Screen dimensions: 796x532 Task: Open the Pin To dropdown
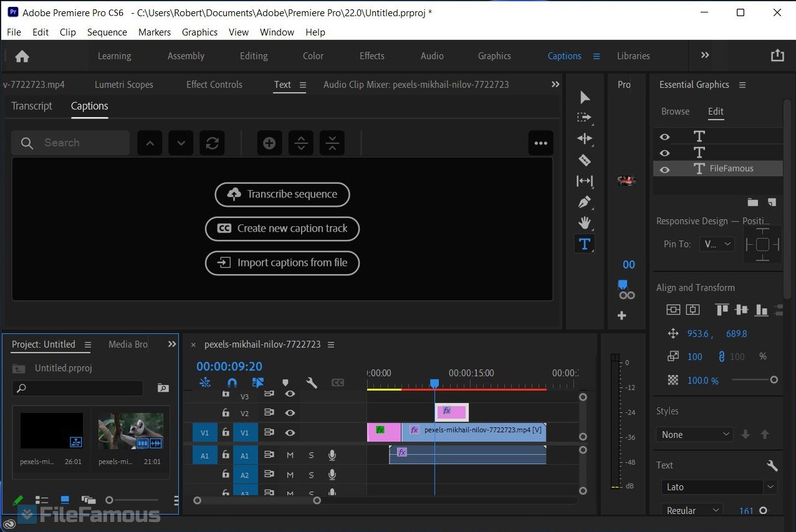click(x=717, y=244)
